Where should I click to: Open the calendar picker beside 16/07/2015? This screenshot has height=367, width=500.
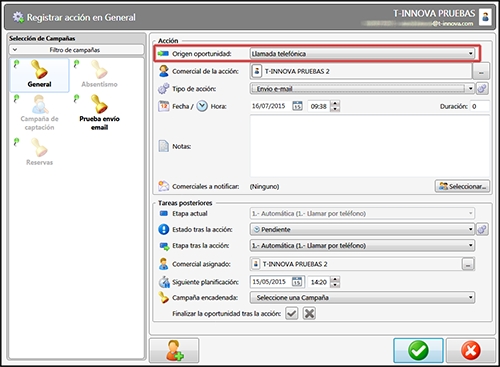coord(297,106)
